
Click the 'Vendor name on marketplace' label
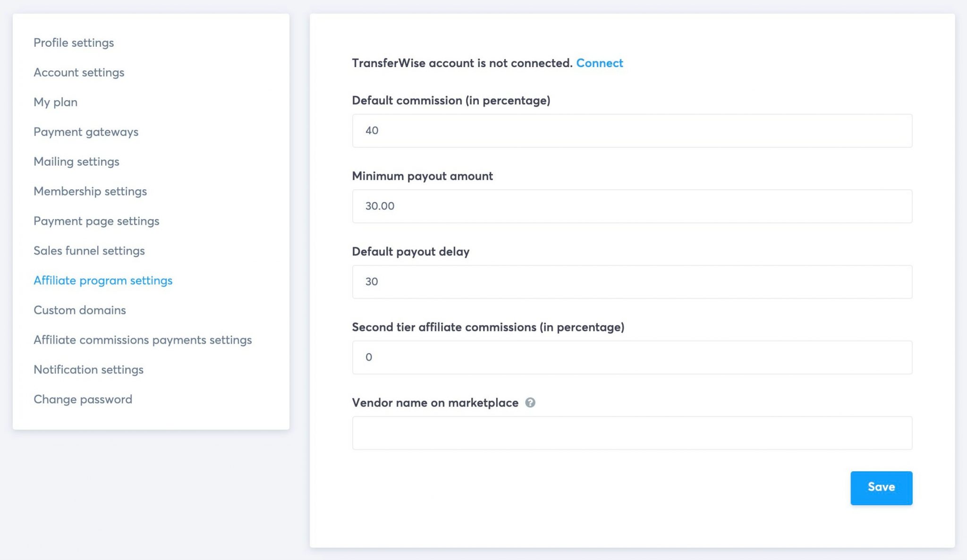pos(435,403)
